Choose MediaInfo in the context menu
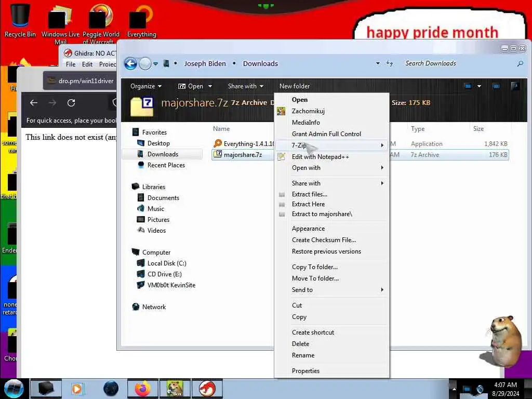This screenshot has width=532, height=399. pyautogui.click(x=332, y=123)
